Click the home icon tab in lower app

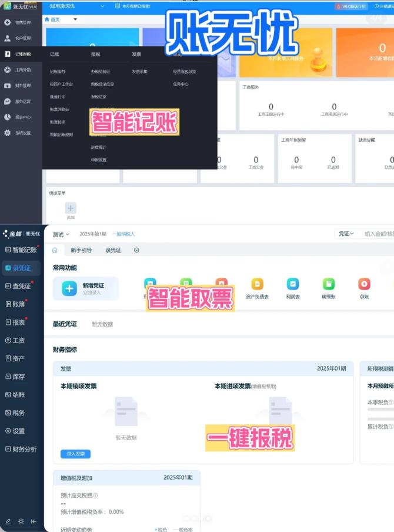(55, 250)
